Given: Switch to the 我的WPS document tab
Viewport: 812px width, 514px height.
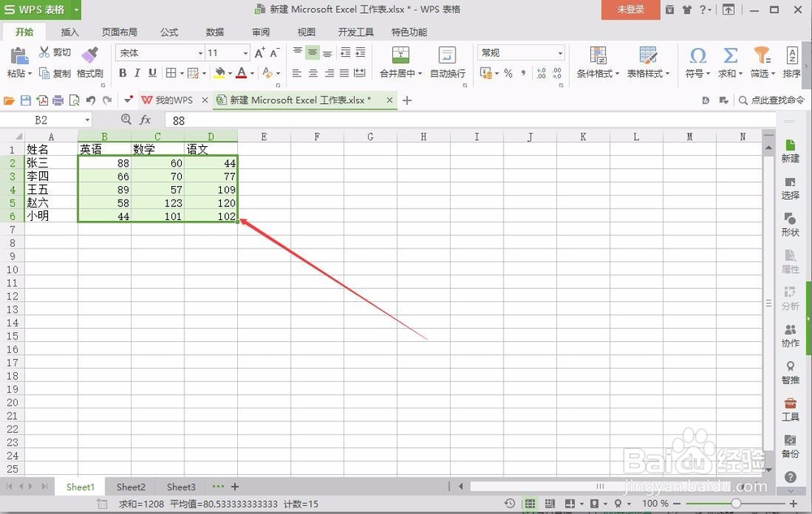Looking at the screenshot, I should 175,101.
